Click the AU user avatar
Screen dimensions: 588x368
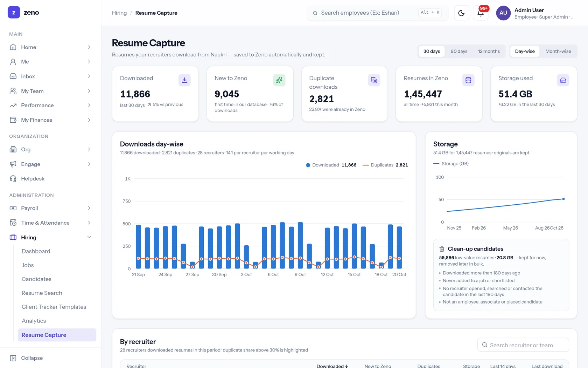click(503, 13)
